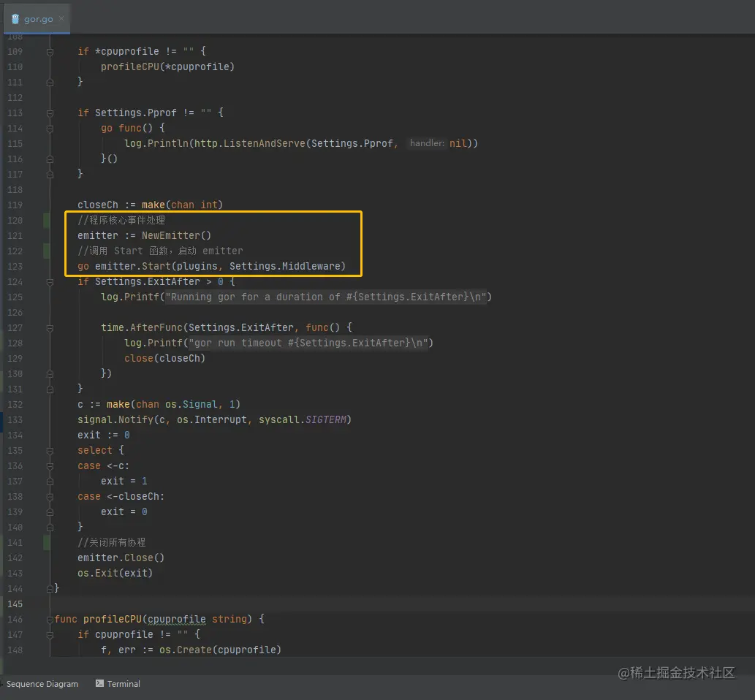Click 'case <-closeCh:' on line 138
Screen dimensions: 755x700
point(121,497)
